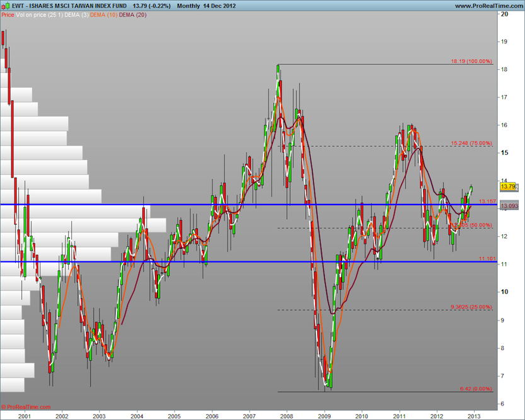Click the 2001 label on the time axis
Viewport: 525px width, 420px height.
(x=25, y=416)
